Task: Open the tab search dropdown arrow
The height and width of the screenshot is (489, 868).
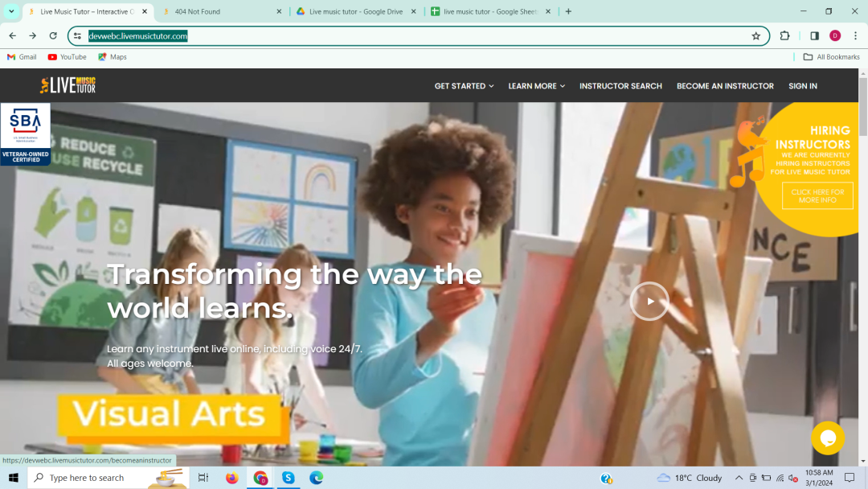Action: click(x=11, y=11)
